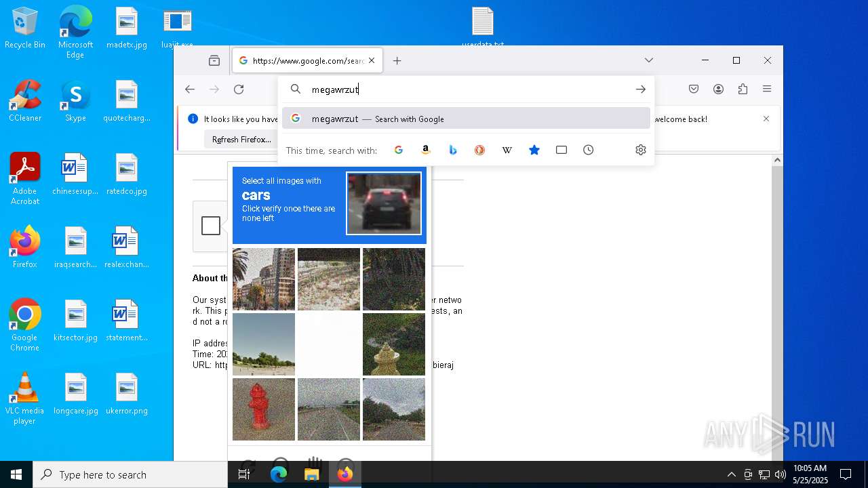Viewport: 868px width, 488px height.
Task: Tick the I'm not a robot checkbox
Action: (211, 226)
